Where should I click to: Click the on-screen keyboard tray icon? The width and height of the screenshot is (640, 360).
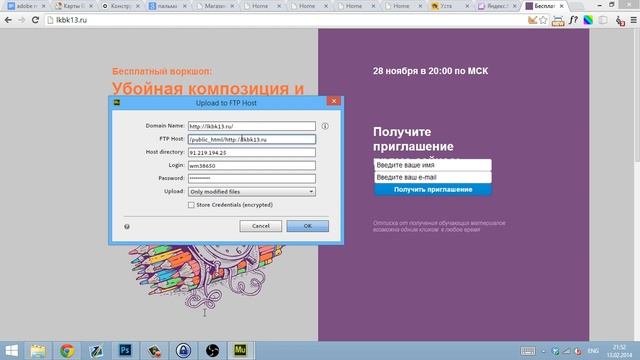tap(528, 351)
